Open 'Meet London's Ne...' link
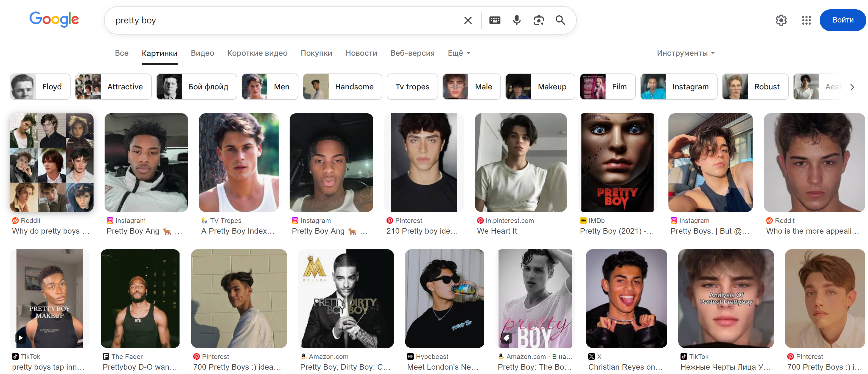 coord(443,367)
